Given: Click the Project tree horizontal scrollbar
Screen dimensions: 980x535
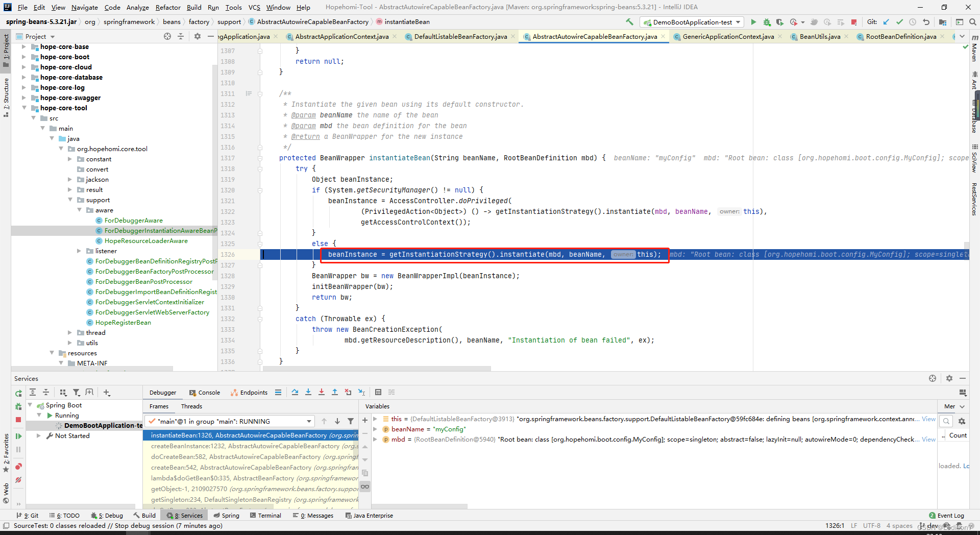Looking at the screenshot, I should click(x=92, y=368).
